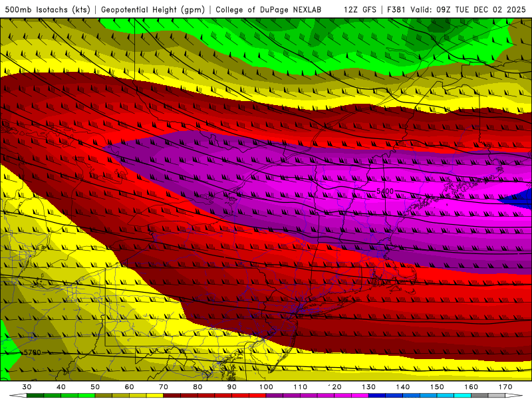The width and height of the screenshot is (532, 399).
Task: Click the legend value 60
Action: 129,387
